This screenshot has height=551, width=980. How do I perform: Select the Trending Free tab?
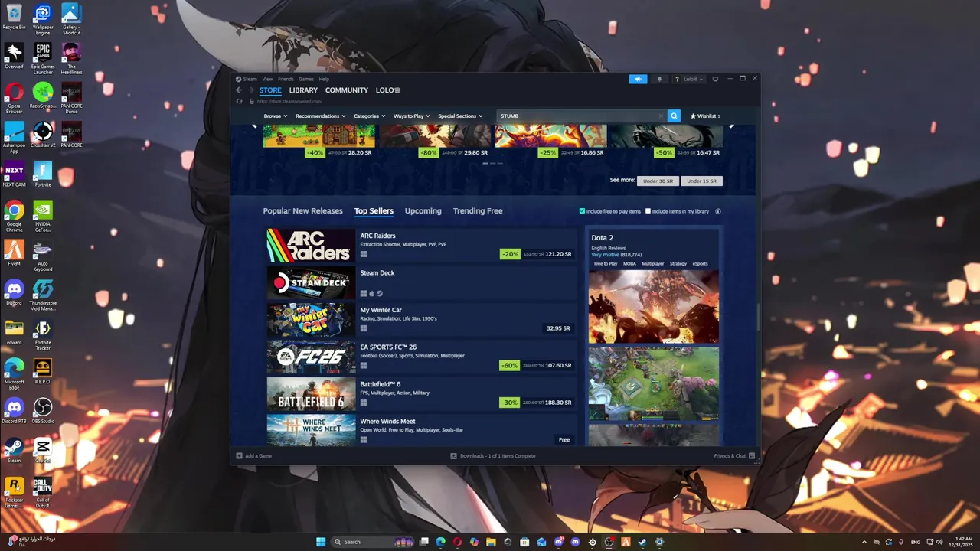pos(478,211)
